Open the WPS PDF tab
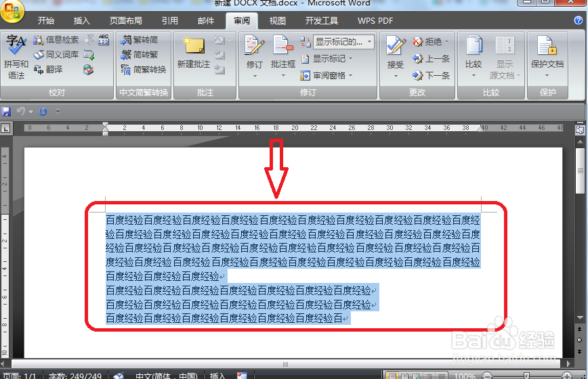Viewport: 588px width, 379px height. pyautogui.click(x=375, y=20)
